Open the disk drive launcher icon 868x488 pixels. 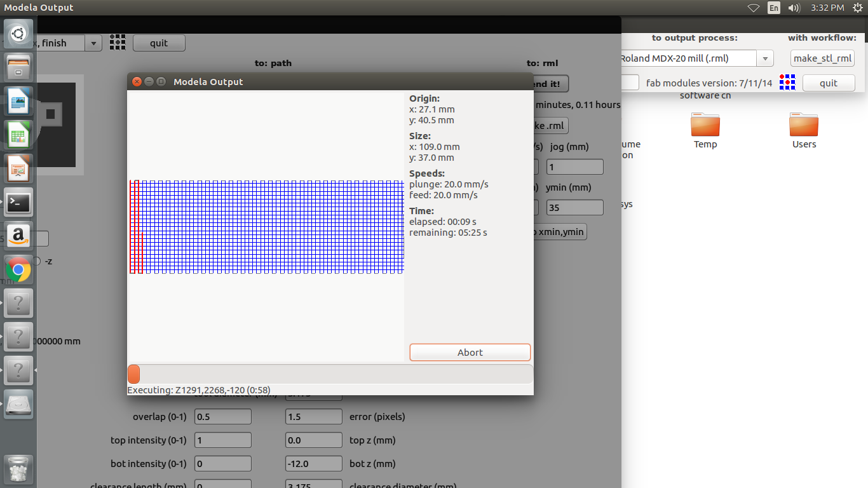pos(18,404)
